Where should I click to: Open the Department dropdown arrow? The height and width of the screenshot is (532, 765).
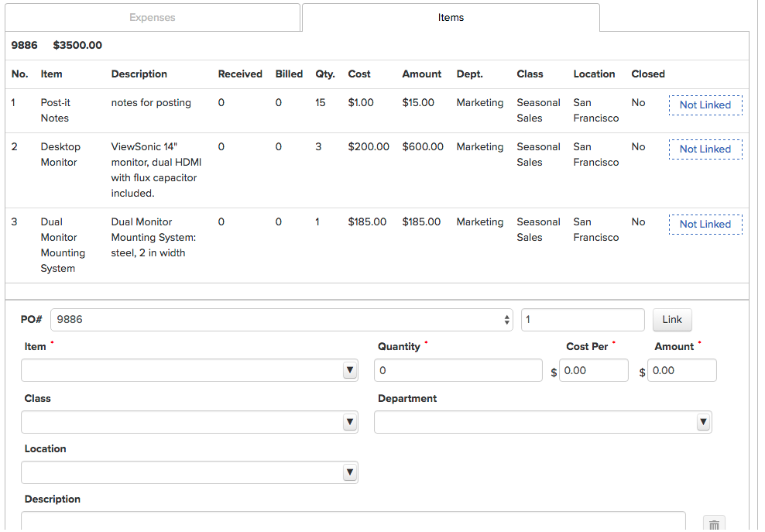pos(703,421)
